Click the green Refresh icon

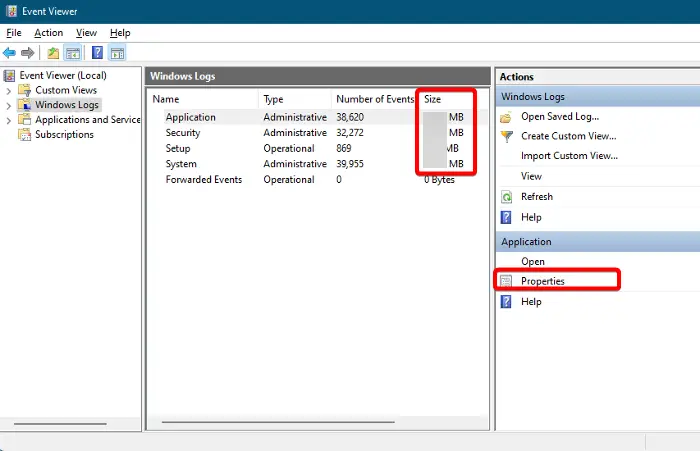507,197
